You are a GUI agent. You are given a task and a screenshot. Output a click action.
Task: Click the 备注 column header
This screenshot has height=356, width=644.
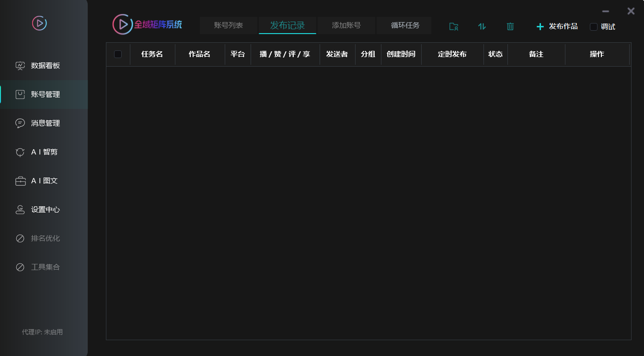click(x=536, y=54)
